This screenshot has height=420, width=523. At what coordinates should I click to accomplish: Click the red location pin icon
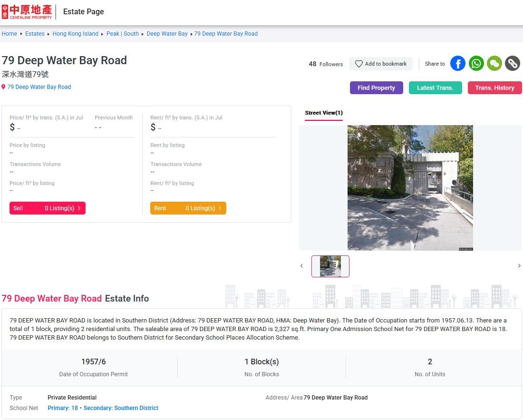click(x=3, y=87)
